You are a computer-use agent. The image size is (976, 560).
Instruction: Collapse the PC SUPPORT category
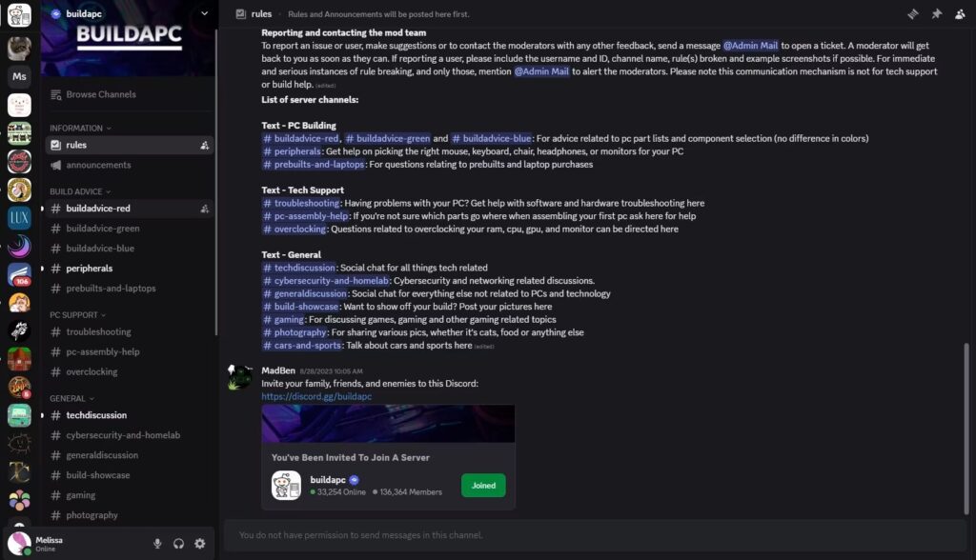click(78, 315)
